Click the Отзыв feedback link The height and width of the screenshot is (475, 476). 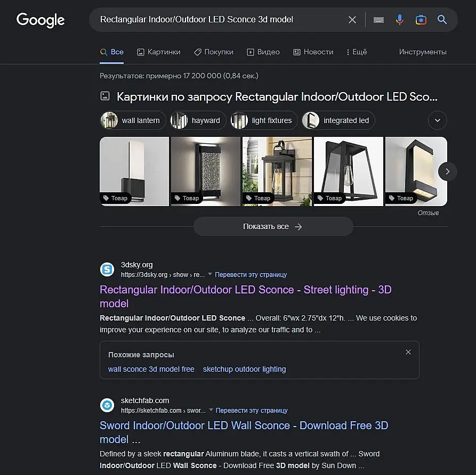coord(428,213)
